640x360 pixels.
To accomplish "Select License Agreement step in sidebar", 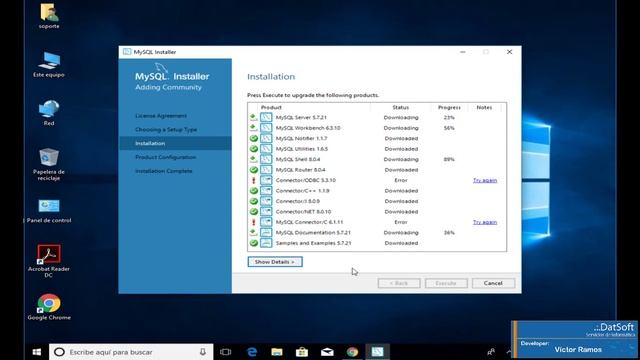I will tap(161, 116).
